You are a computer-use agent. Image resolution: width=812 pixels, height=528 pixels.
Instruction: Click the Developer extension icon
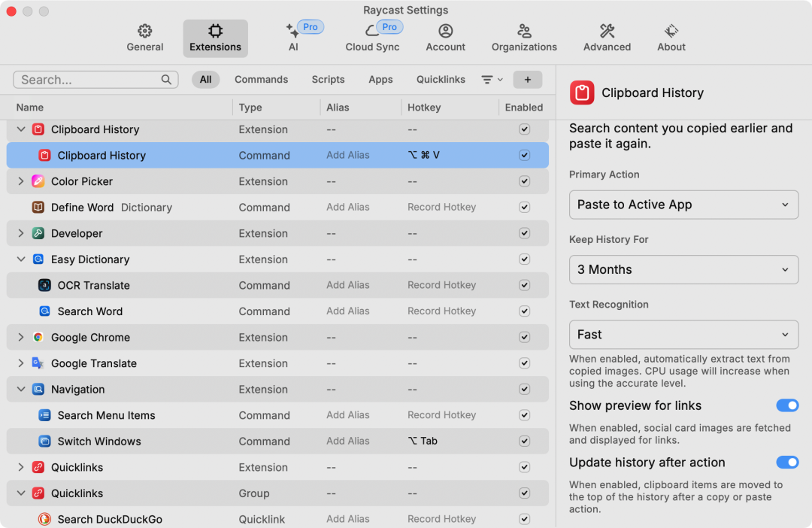pos(38,233)
